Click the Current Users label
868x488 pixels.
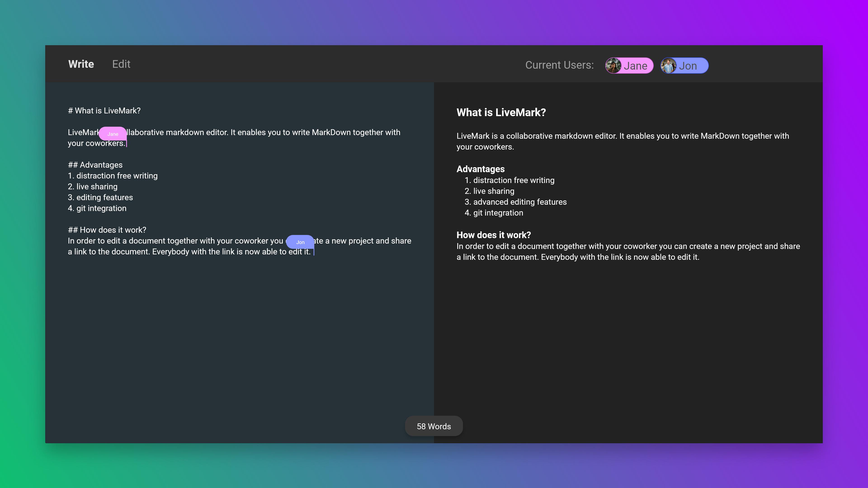559,65
